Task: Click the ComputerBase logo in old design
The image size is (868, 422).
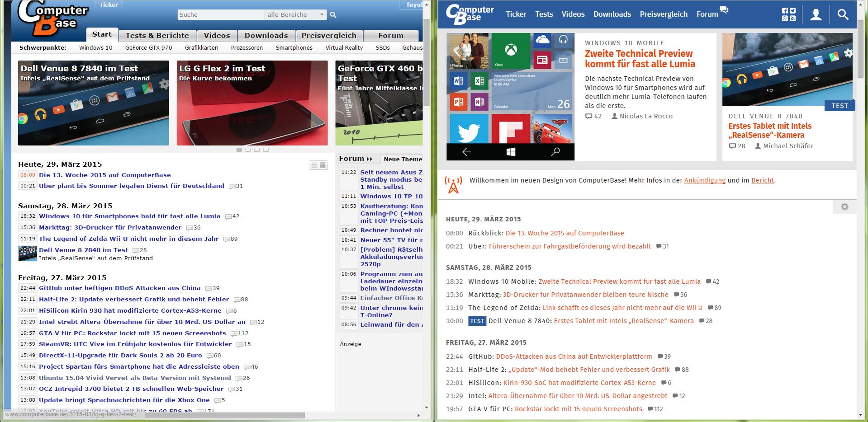Action: click(53, 19)
